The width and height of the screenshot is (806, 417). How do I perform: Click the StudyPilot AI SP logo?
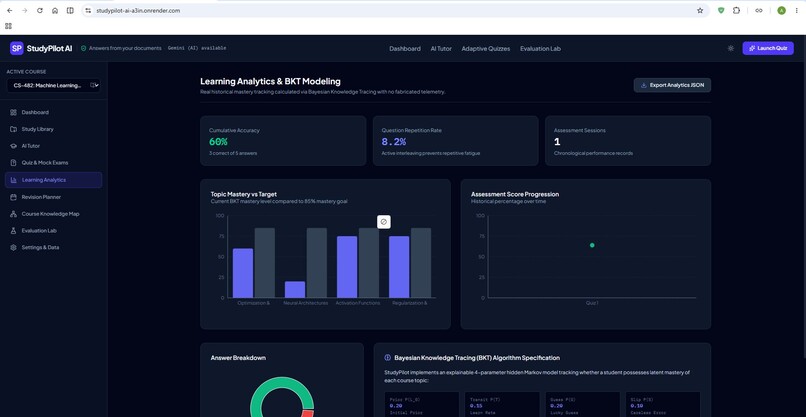(x=16, y=48)
